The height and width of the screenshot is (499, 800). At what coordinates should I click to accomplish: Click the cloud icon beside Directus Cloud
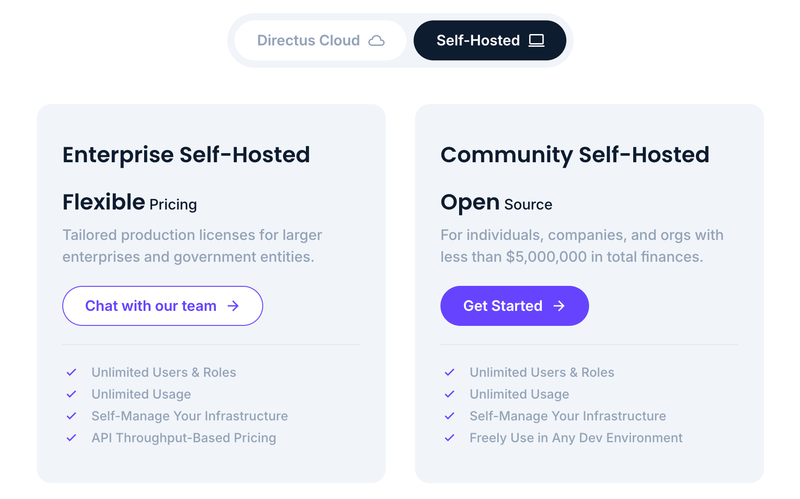click(377, 40)
